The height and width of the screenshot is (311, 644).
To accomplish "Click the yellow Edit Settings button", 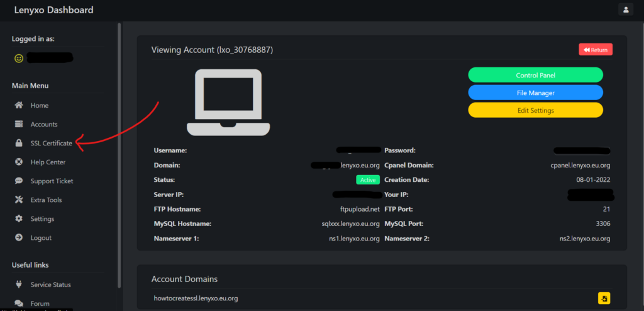I will click(536, 111).
